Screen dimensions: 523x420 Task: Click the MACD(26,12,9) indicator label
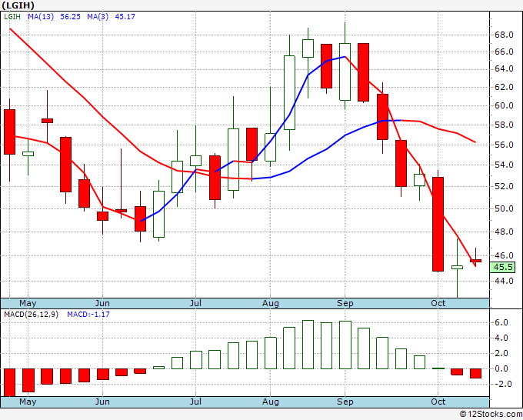pyautogui.click(x=31, y=315)
